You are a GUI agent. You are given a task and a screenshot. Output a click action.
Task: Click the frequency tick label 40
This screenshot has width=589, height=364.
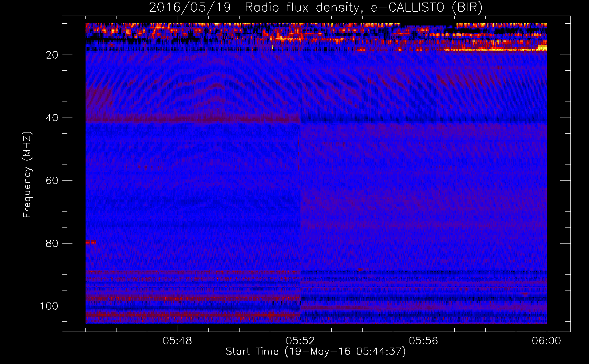[x=52, y=118]
